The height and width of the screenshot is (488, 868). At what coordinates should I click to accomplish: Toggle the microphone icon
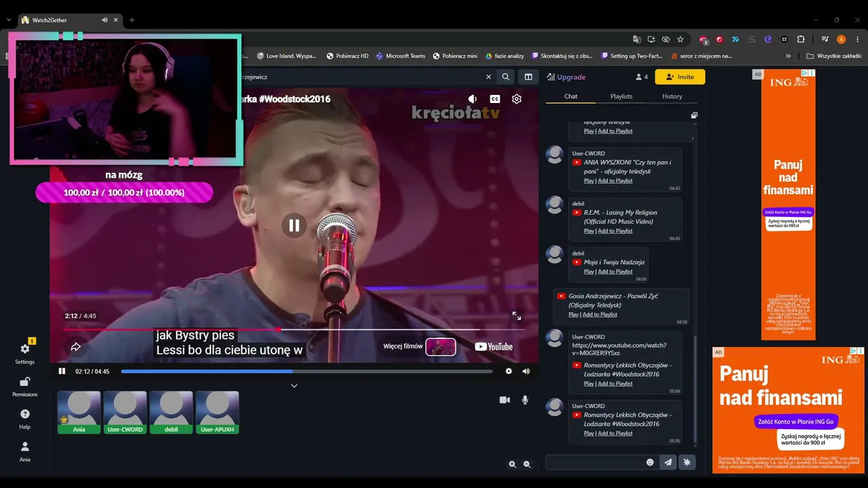coord(525,400)
